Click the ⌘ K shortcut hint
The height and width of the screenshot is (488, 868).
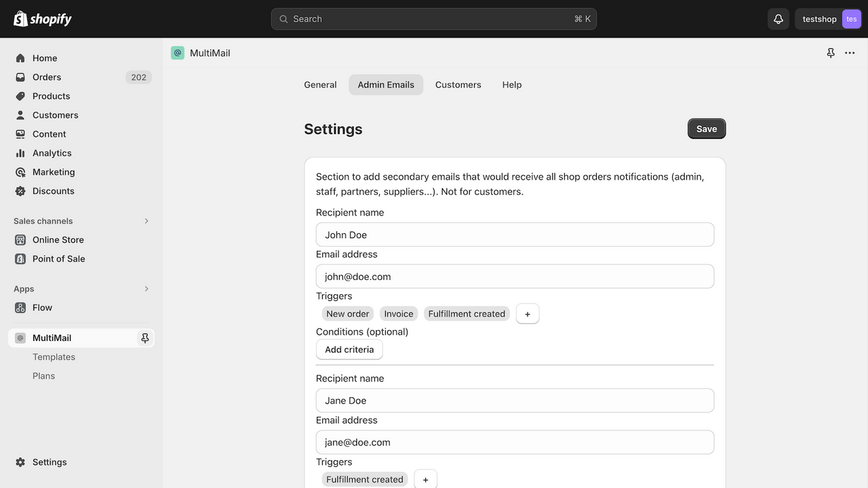click(583, 19)
